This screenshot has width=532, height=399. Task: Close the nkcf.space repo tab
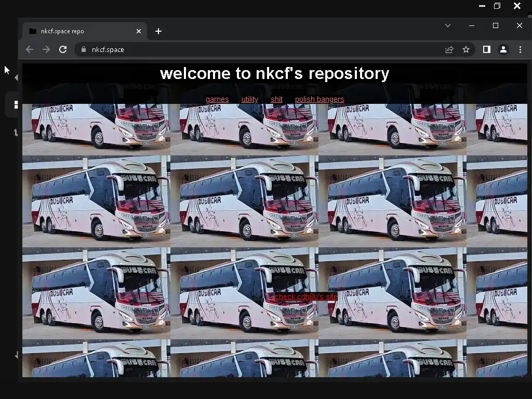pos(138,31)
